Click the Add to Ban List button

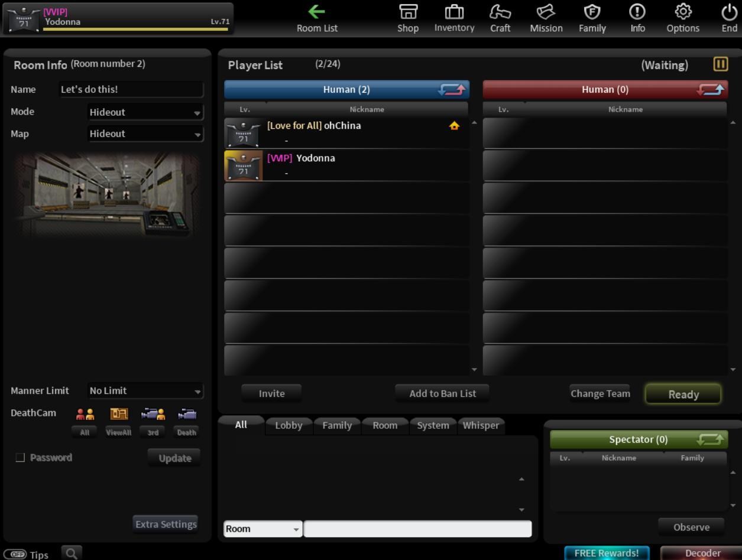[442, 393]
